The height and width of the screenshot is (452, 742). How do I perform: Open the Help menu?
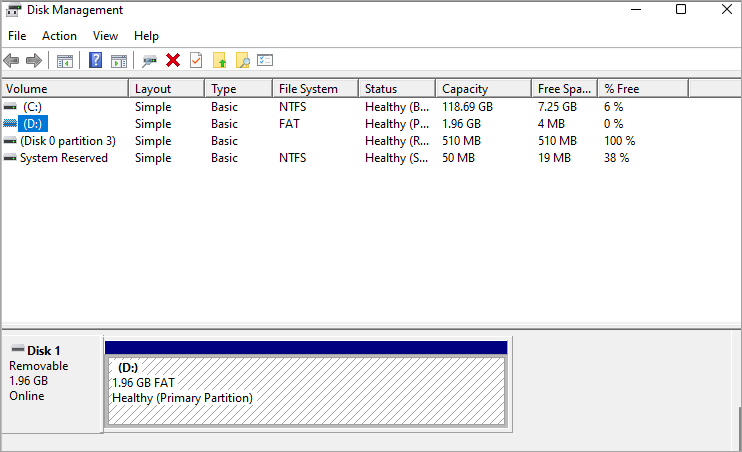[146, 36]
